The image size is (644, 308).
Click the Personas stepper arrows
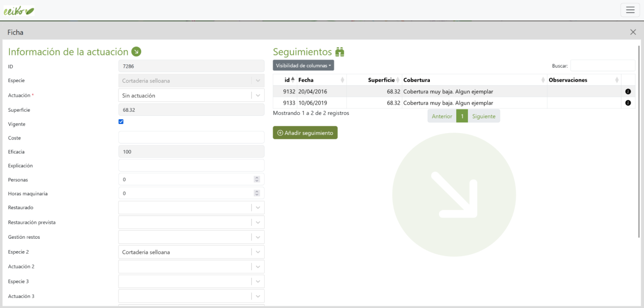coord(257,179)
